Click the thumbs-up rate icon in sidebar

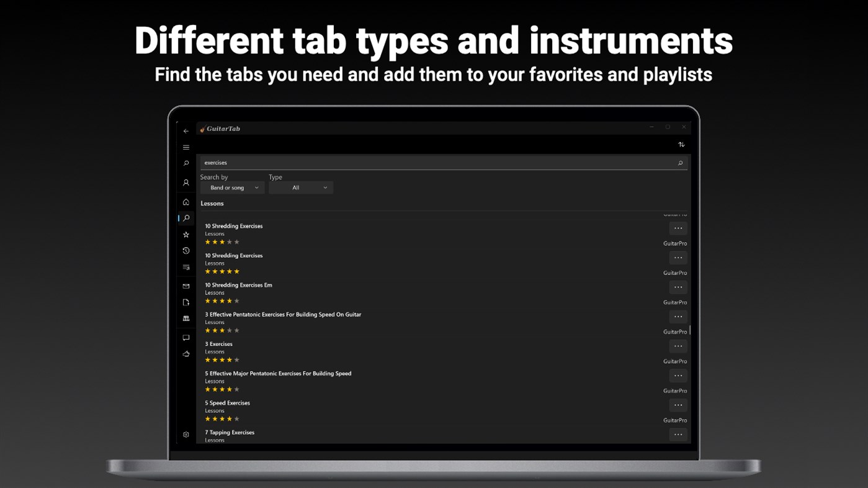click(x=186, y=353)
